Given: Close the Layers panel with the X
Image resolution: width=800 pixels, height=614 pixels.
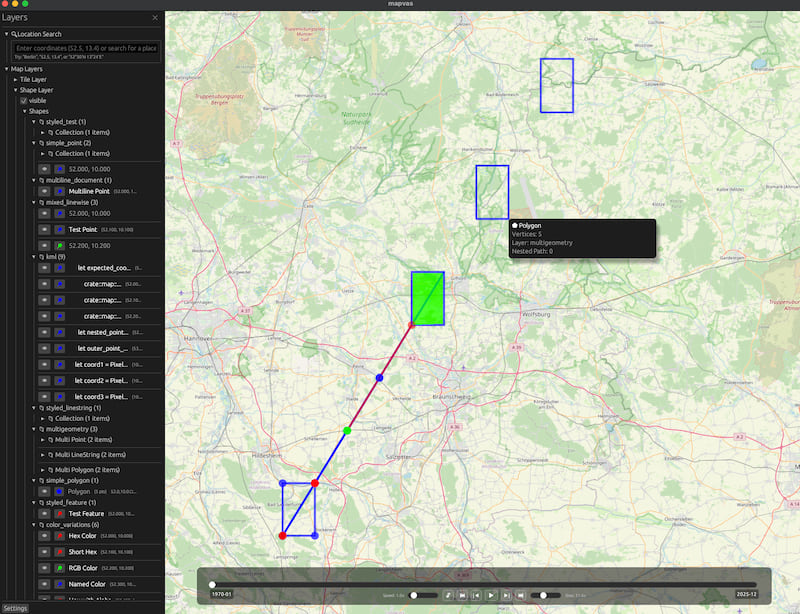Looking at the screenshot, I should pos(155,17).
